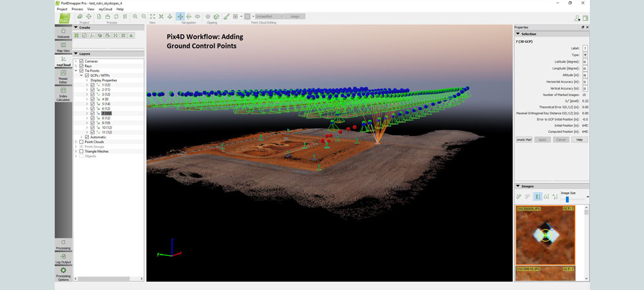Open the Mosaic Editor view
Screen dimensions: 644x290
click(63, 77)
